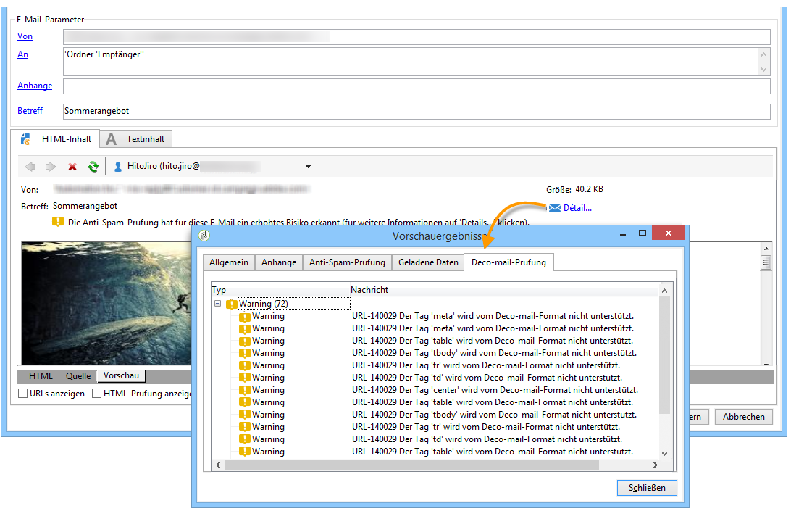This screenshot has width=812, height=519.
Task: Click the An link
Action: coord(22,54)
